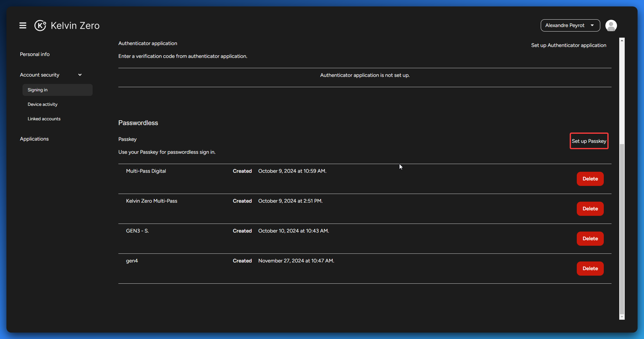Select the gen4 passkey name

(132, 261)
